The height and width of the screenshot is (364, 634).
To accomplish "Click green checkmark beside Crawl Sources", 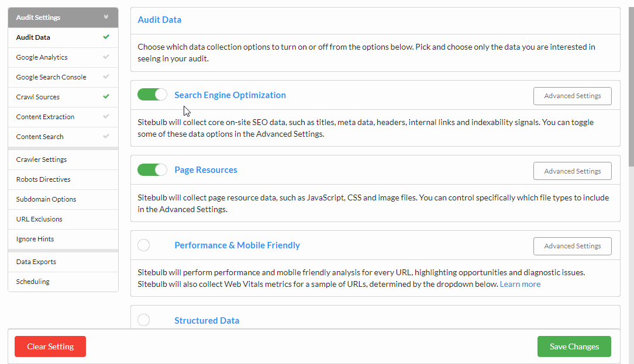I will click(106, 96).
